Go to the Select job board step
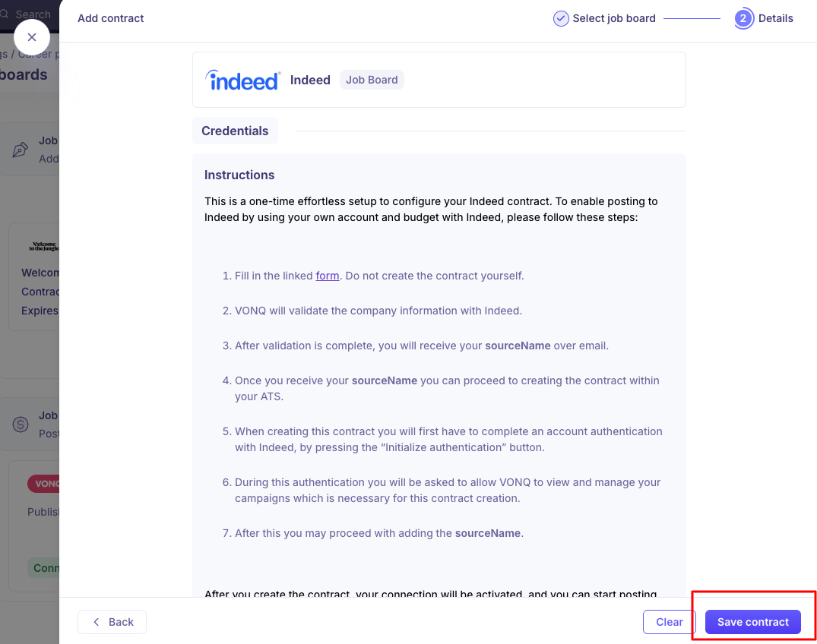817x644 pixels. pyautogui.click(x=613, y=18)
